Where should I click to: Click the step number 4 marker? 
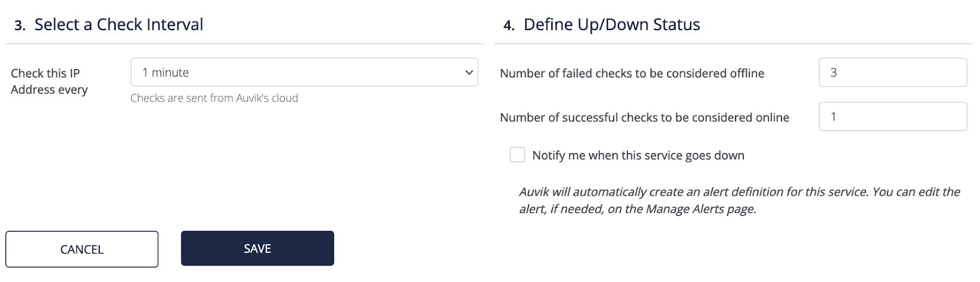click(x=509, y=26)
